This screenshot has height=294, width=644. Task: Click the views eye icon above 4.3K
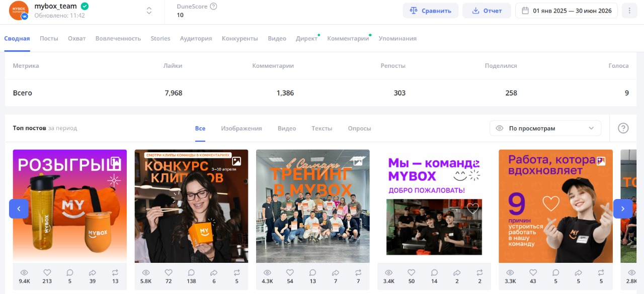tap(267, 272)
